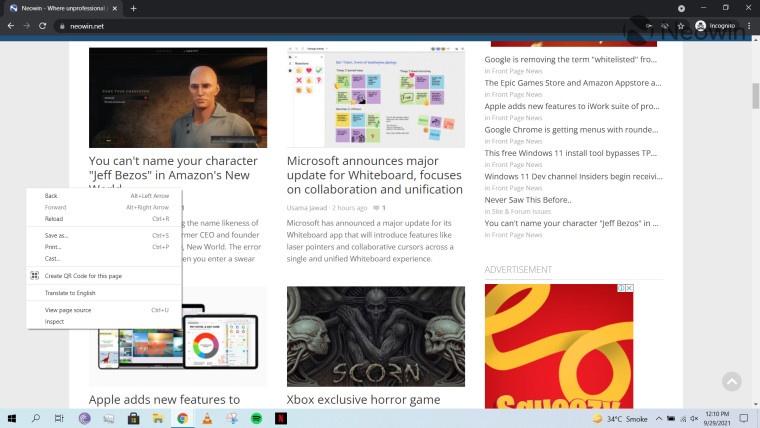Open the Microsoft Whiteboard article thumbnail
This screenshot has width=760, height=428.
tap(376, 97)
